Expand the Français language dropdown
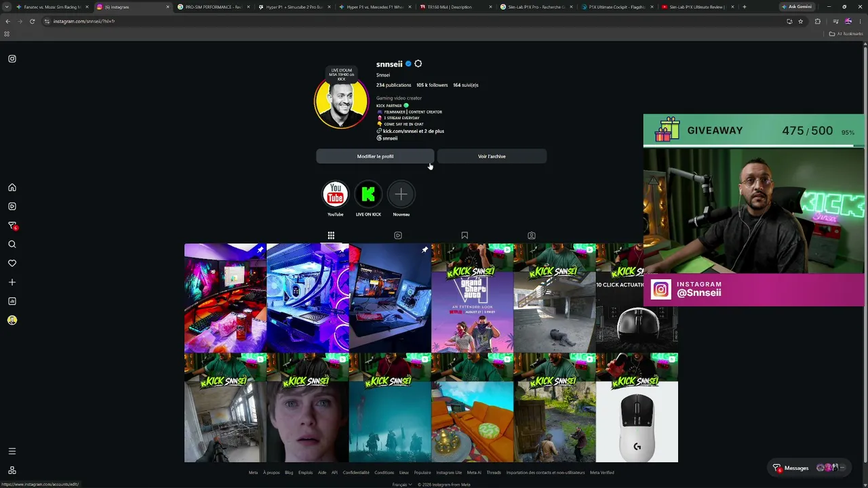 point(402,485)
